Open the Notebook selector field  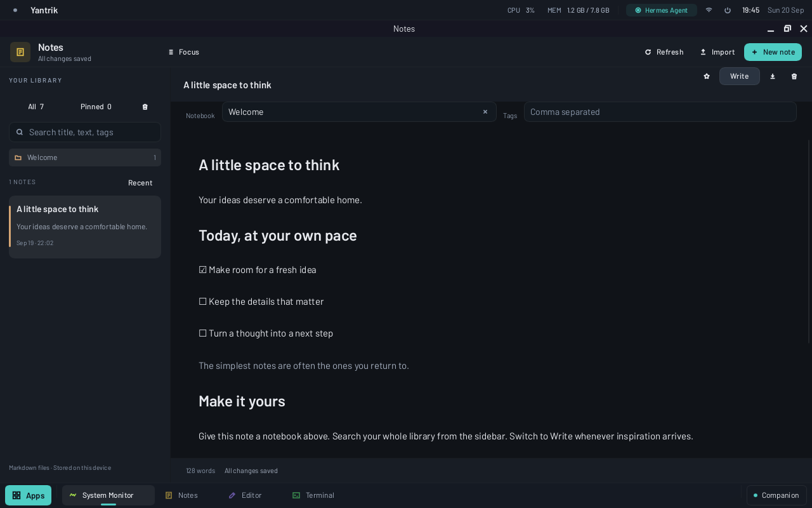[359, 112]
